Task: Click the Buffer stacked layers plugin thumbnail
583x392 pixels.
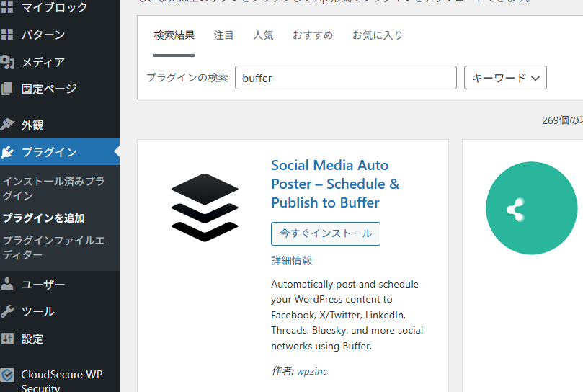Action: point(205,207)
